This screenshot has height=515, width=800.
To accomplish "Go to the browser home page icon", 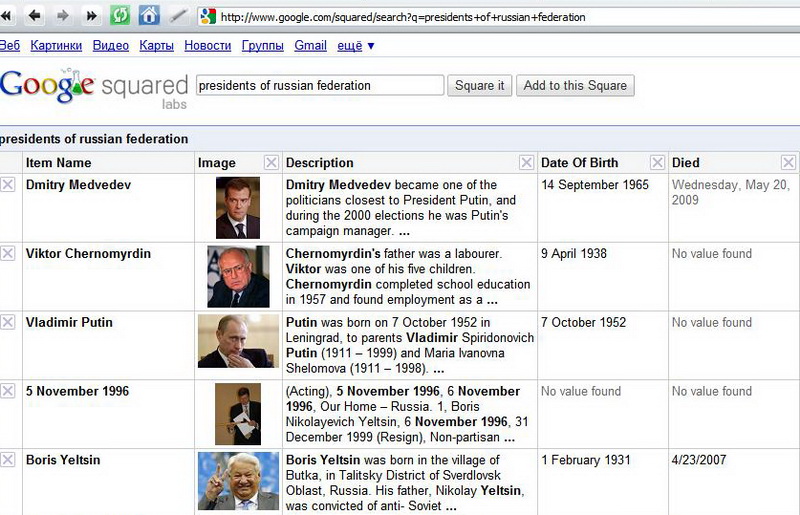I will (x=149, y=16).
